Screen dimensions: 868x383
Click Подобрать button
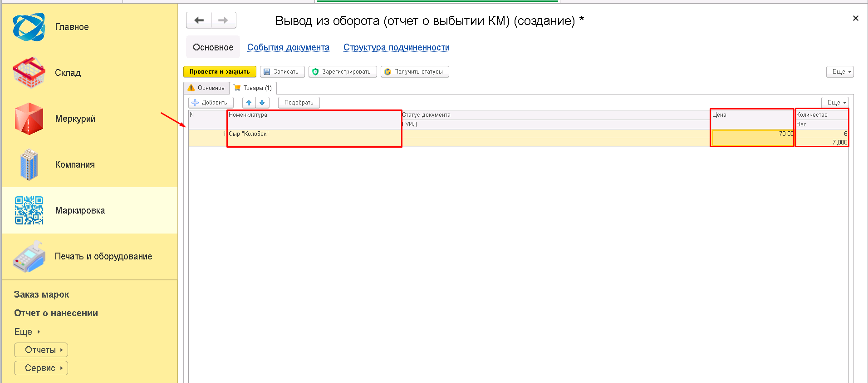pyautogui.click(x=299, y=103)
